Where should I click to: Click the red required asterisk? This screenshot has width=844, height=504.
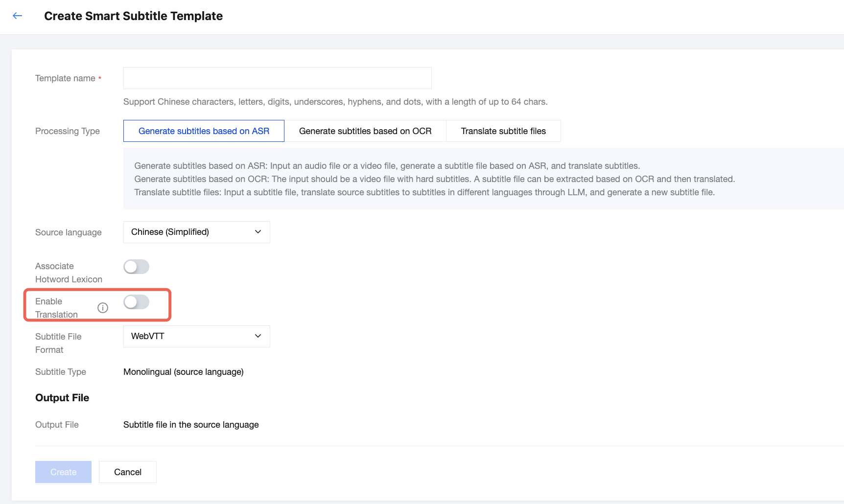tap(100, 78)
